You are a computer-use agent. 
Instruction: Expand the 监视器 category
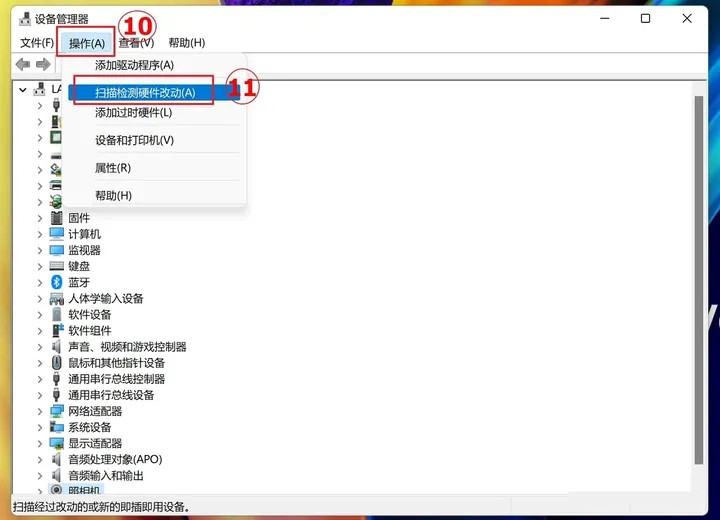pos(40,250)
